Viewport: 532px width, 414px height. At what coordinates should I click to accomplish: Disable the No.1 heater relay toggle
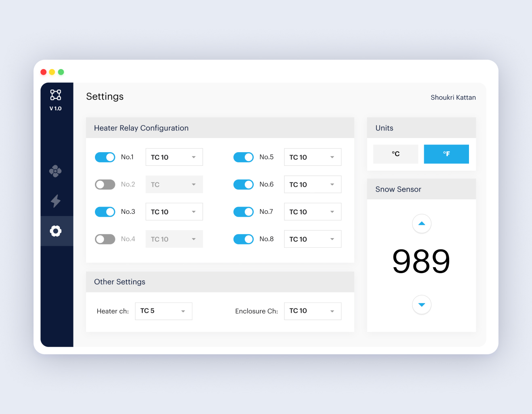point(105,157)
